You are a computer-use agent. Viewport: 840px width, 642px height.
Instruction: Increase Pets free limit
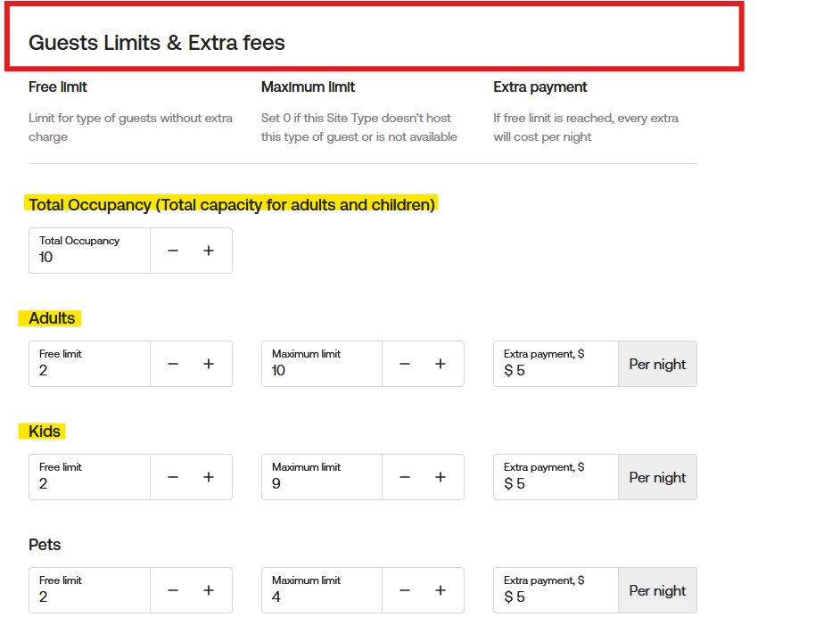(209, 590)
